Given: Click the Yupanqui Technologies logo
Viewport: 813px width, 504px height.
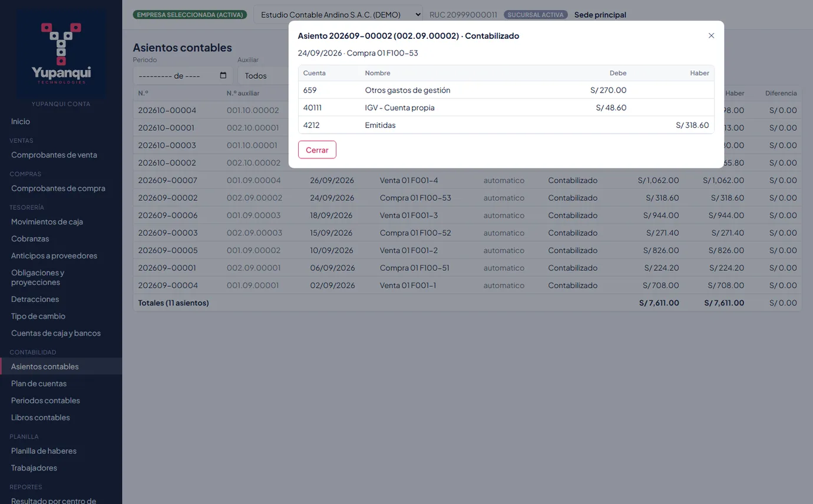Looking at the screenshot, I should pos(61,54).
